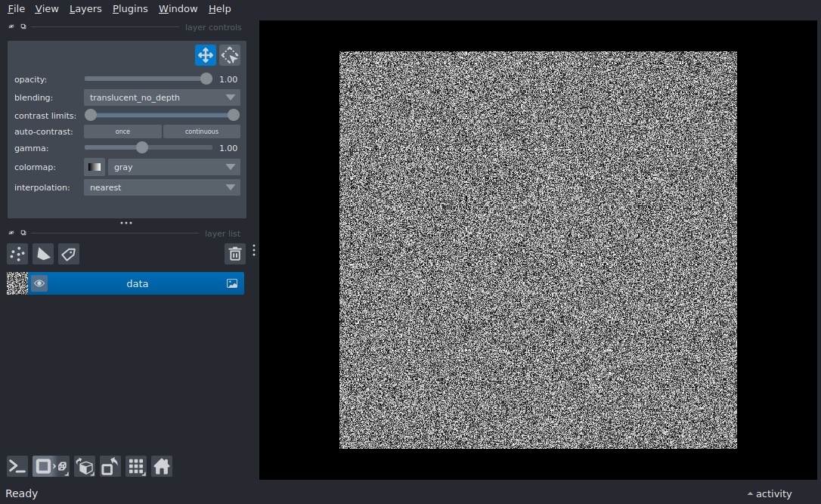
Task: Click the contrast limits lower handle
Action: click(91, 115)
